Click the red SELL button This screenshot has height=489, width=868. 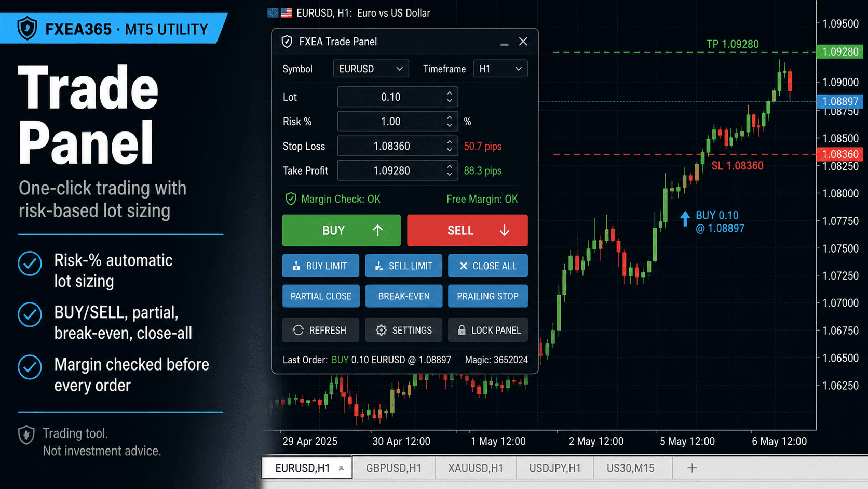pyautogui.click(x=467, y=230)
